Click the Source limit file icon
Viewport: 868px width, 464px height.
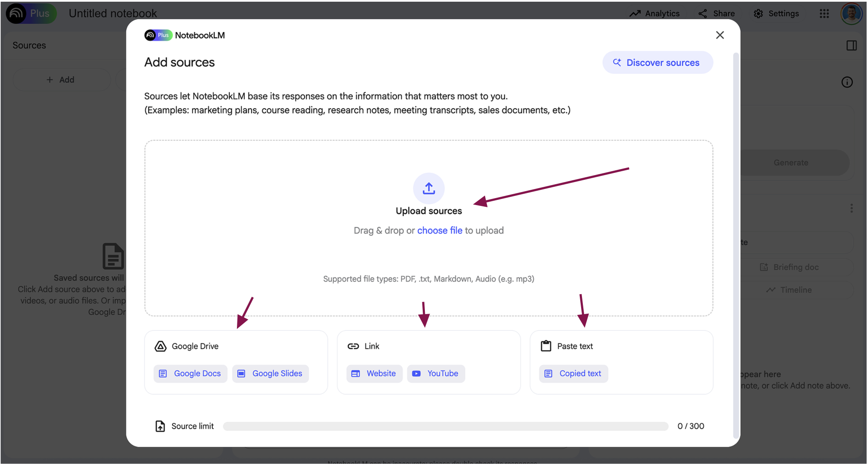pos(160,426)
